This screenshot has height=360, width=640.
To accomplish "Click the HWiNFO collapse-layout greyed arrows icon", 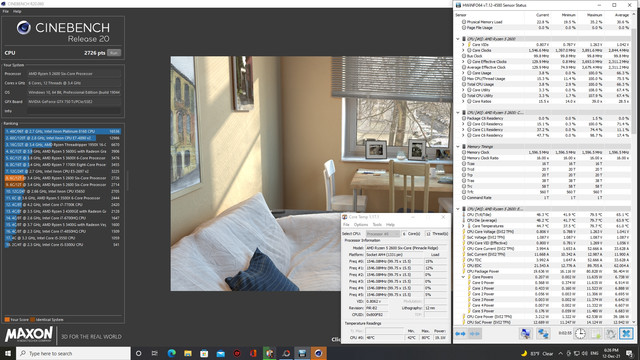I will coord(475,334).
